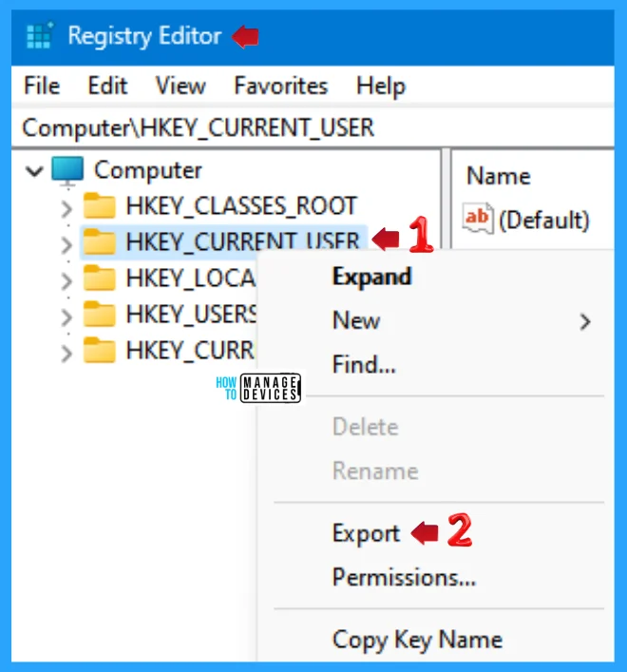627x672 pixels.
Task: Click the Registry Editor app icon in title bar
Action: [41, 36]
